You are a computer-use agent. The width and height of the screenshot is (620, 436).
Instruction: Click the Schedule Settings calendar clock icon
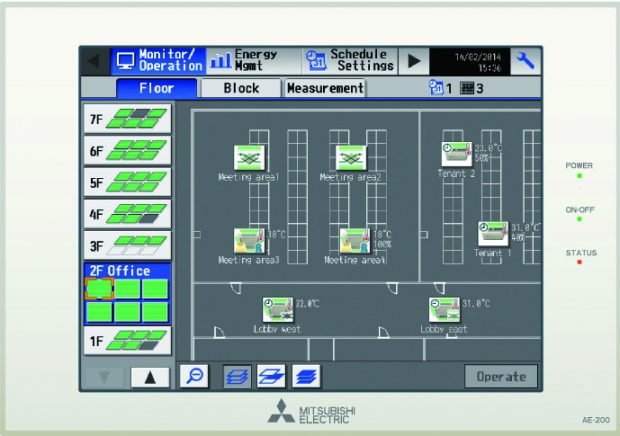[x=316, y=61]
